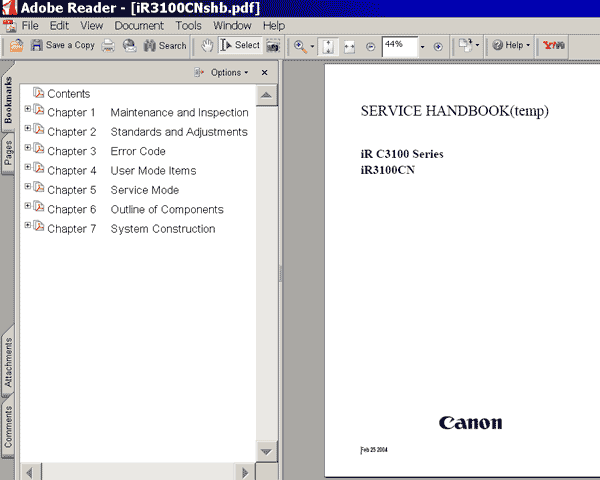
Task: Go to the Contents bookmark
Action: [68, 94]
